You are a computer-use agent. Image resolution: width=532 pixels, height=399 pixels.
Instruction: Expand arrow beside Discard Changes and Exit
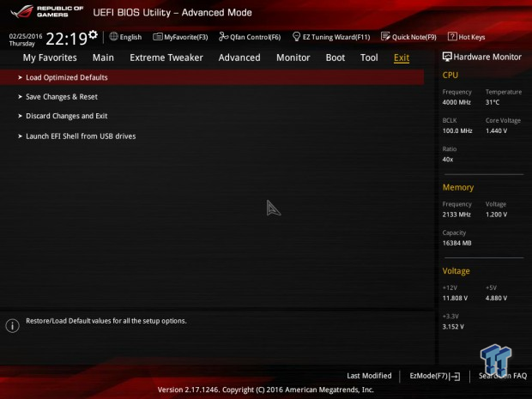tap(20, 116)
